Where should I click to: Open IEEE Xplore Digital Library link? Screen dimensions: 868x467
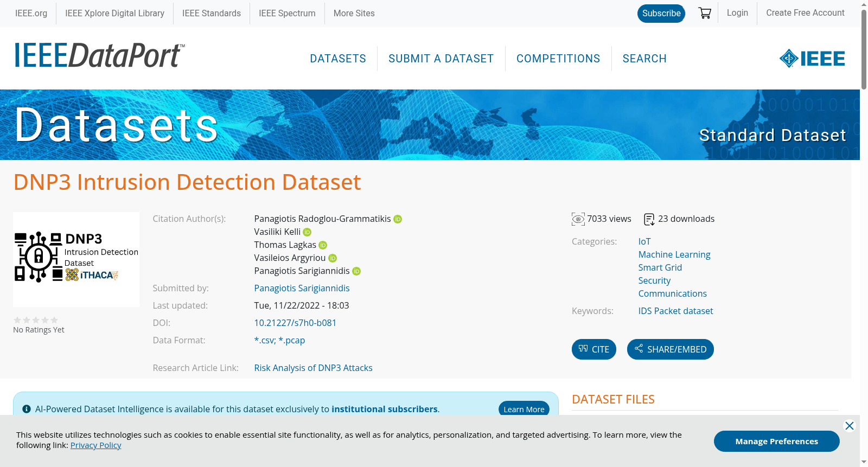point(114,13)
